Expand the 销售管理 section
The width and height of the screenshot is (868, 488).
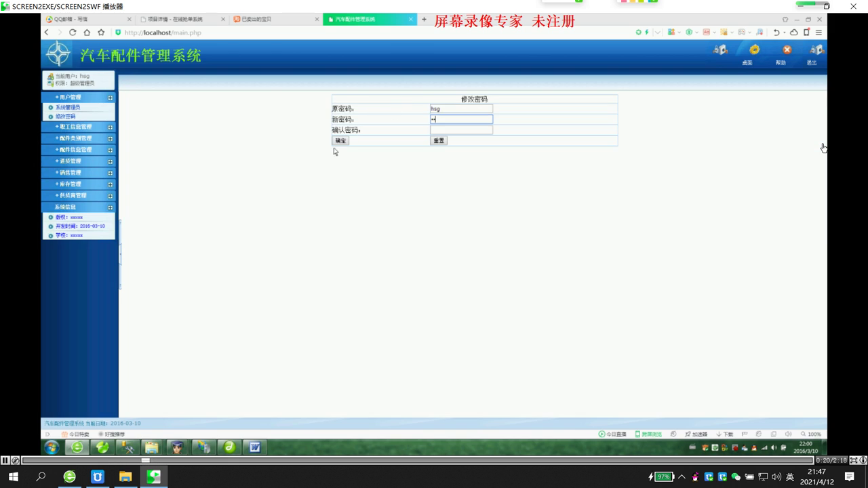[79, 173]
